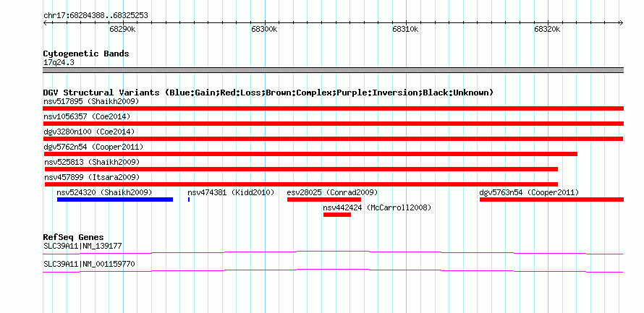Click the 68300k ruler tick label
The image size is (644, 313).
click(x=265, y=30)
